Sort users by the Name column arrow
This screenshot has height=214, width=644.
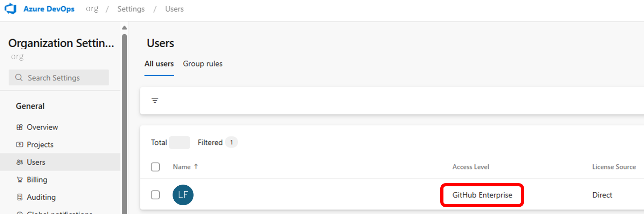click(196, 167)
